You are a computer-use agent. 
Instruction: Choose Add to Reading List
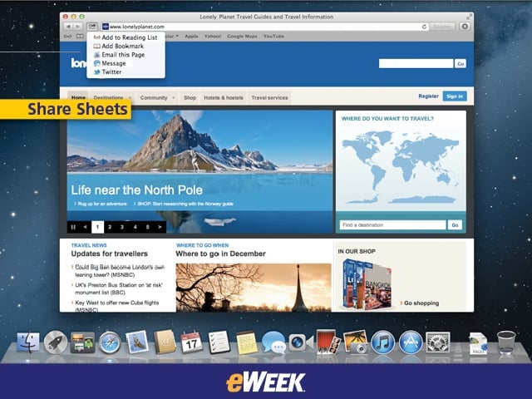[x=126, y=37]
